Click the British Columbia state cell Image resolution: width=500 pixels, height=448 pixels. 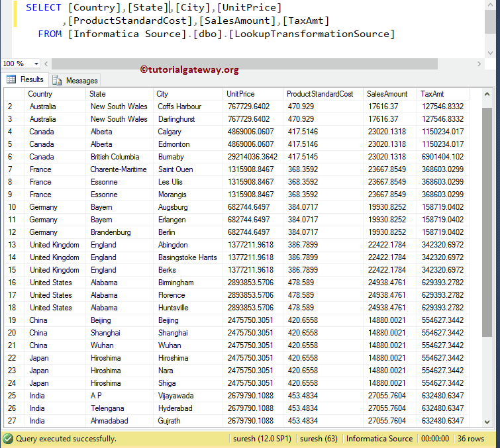[x=115, y=157]
